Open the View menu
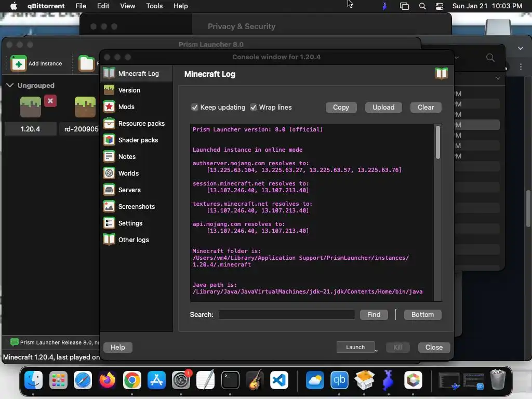 pos(128,6)
